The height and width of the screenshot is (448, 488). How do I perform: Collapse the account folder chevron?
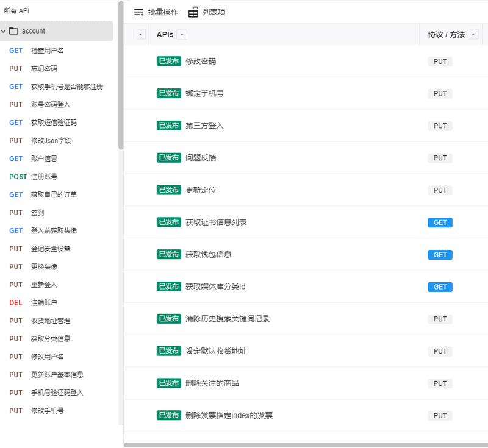4,31
